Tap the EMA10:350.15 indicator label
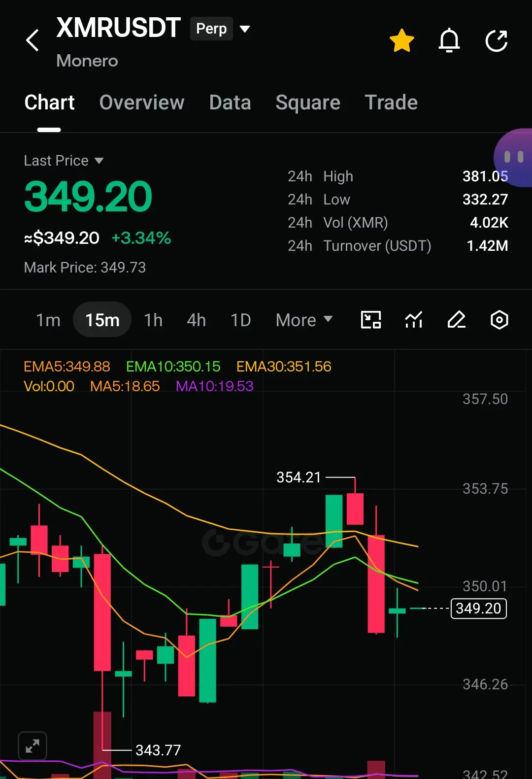 tap(173, 367)
